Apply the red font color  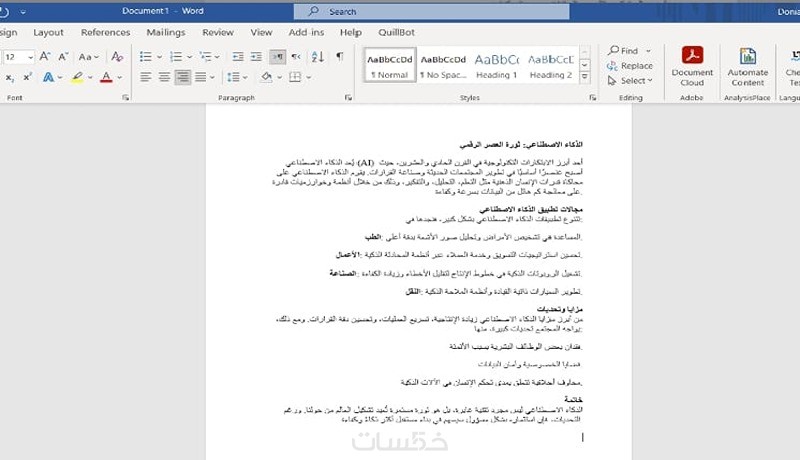click(x=106, y=78)
